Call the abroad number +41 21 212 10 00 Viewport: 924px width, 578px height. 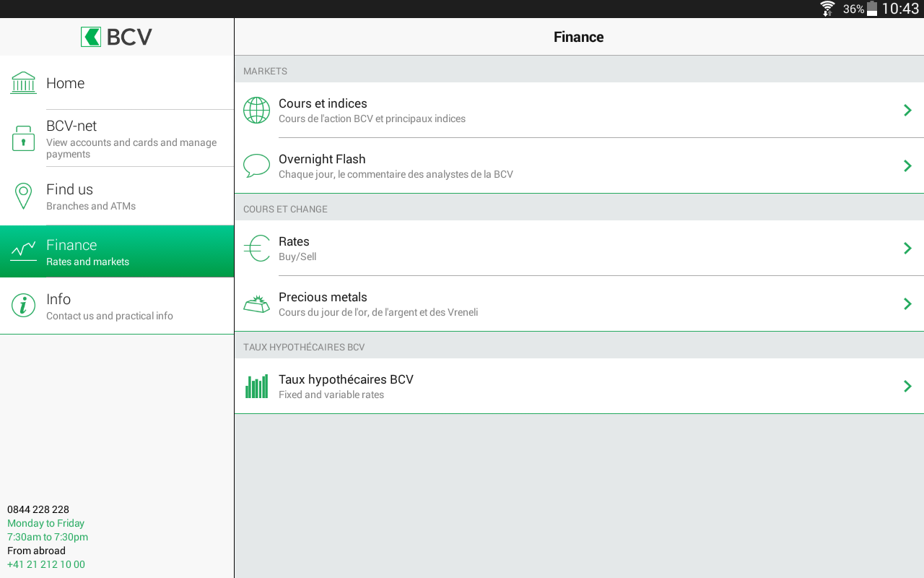[x=46, y=564]
